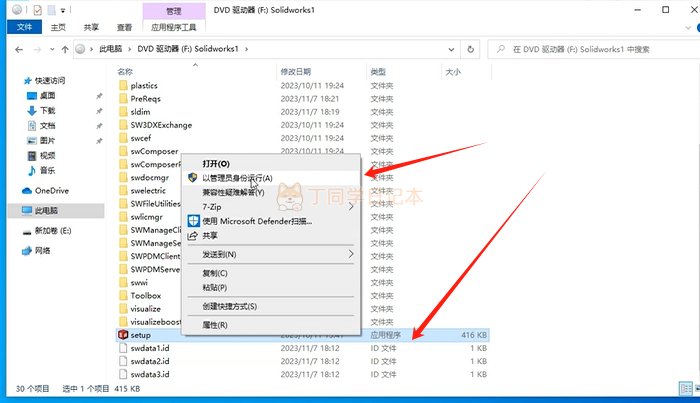Select the swdata3.id file

pyautogui.click(x=150, y=374)
